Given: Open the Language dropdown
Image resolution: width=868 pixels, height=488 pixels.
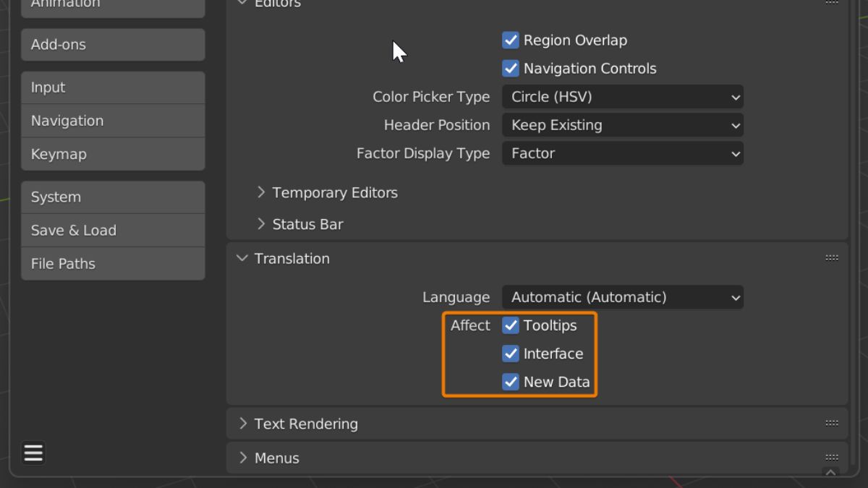Looking at the screenshot, I should tap(623, 297).
